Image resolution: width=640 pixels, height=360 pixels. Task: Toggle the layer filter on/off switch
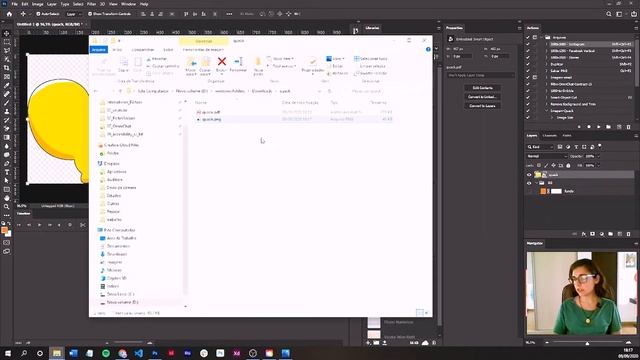pyautogui.click(x=600, y=146)
